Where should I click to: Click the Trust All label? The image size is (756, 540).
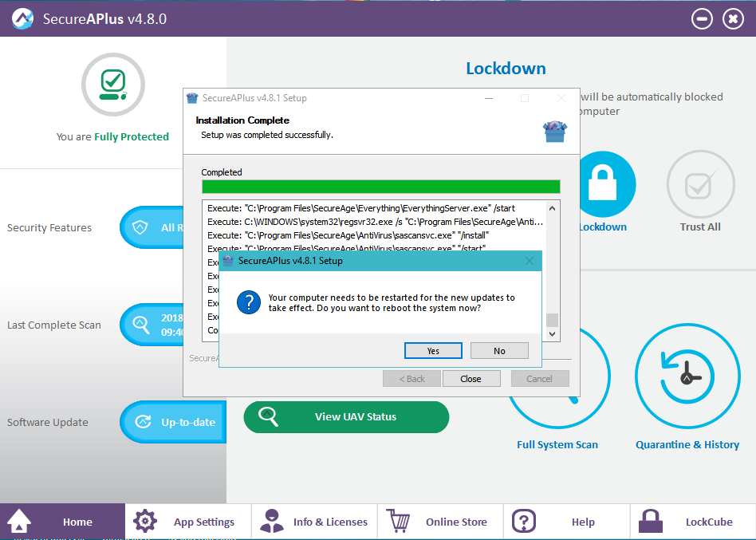(x=700, y=227)
